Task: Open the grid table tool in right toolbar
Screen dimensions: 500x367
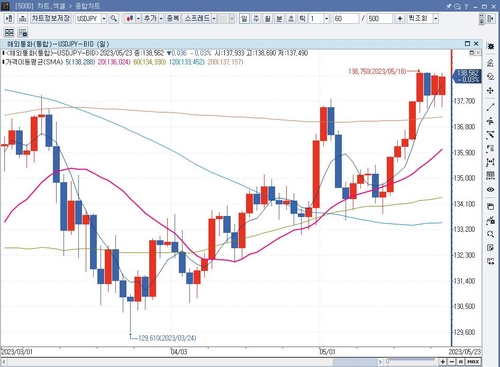Action: coord(490,176)
